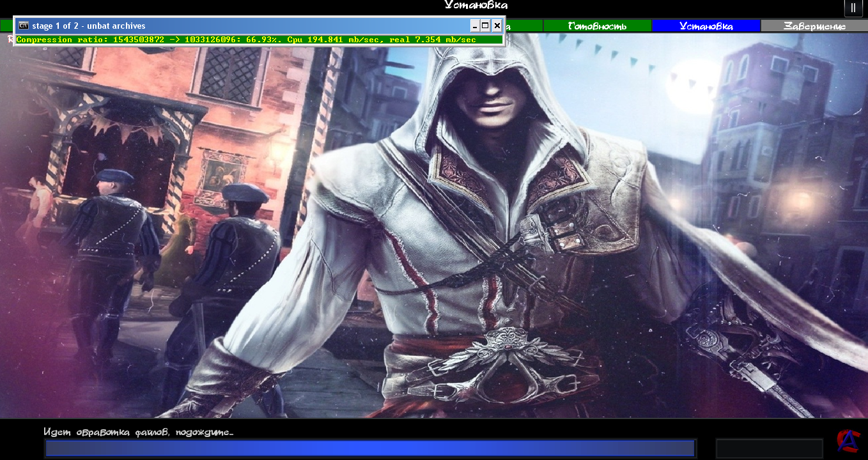Screen dimensions: 868x460
Task: Click the 'Идет обработка файлов' status text
Action: [x=138, y=432]
